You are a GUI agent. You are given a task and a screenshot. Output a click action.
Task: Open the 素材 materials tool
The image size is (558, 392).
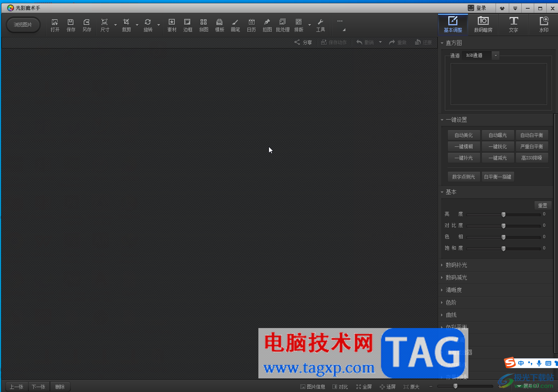click(172, 25)
